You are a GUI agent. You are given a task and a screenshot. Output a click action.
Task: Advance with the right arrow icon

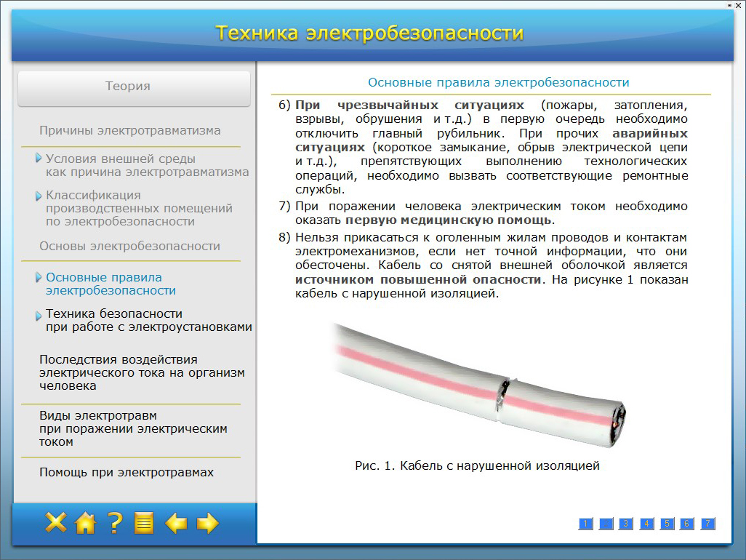pos(208,522)
